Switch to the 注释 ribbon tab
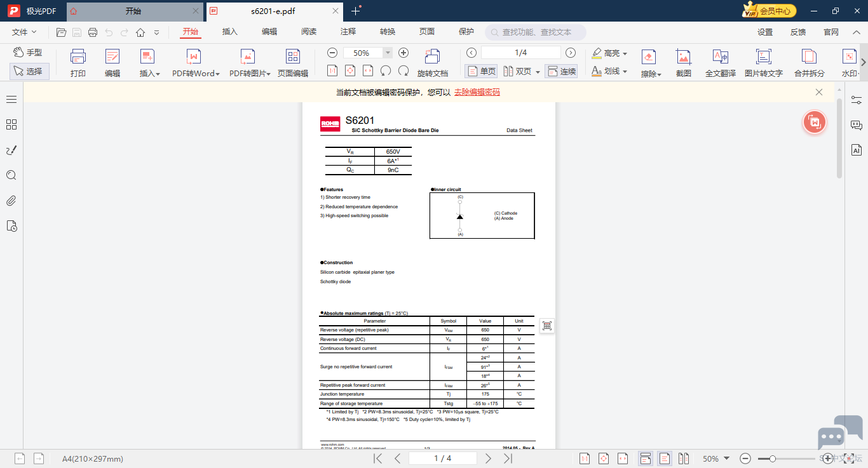868x468 pixels. click(348, 32)
